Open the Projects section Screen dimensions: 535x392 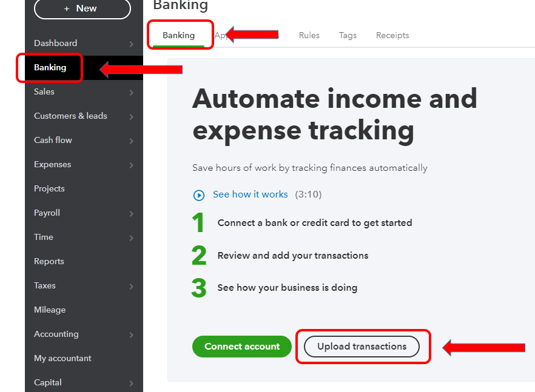click(49, 188)
